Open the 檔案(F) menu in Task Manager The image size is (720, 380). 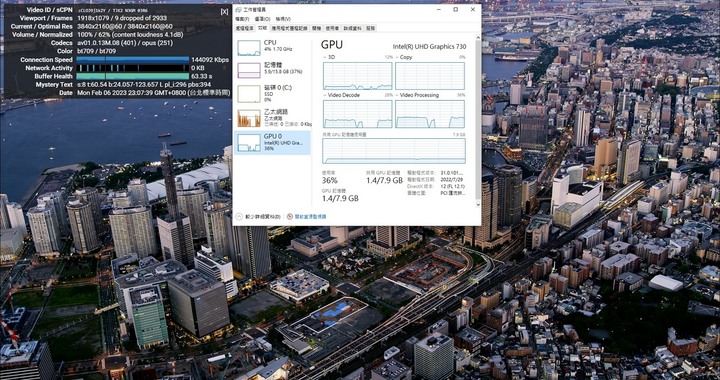[242, 19]
